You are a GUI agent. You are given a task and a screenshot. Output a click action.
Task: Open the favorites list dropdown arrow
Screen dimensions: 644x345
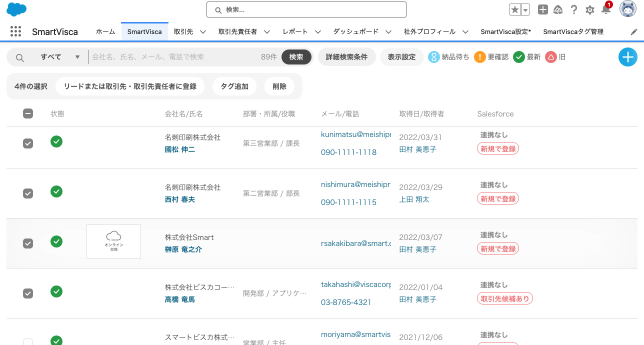[525, 9]
